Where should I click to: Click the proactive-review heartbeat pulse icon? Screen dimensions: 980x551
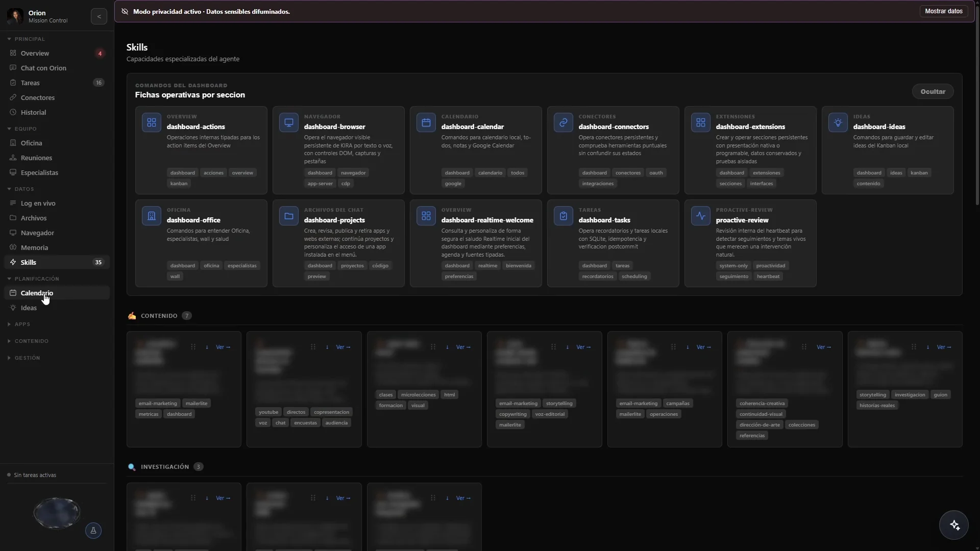click(701, 216)
